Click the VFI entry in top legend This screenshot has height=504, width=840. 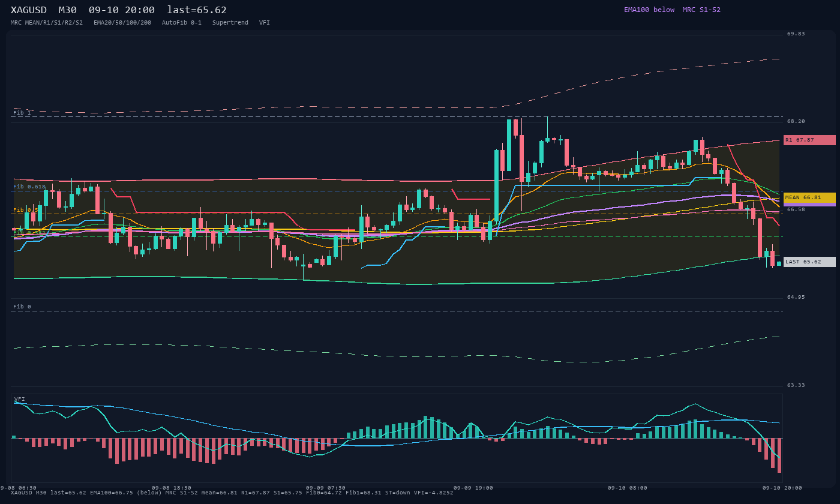coord(265,23)
